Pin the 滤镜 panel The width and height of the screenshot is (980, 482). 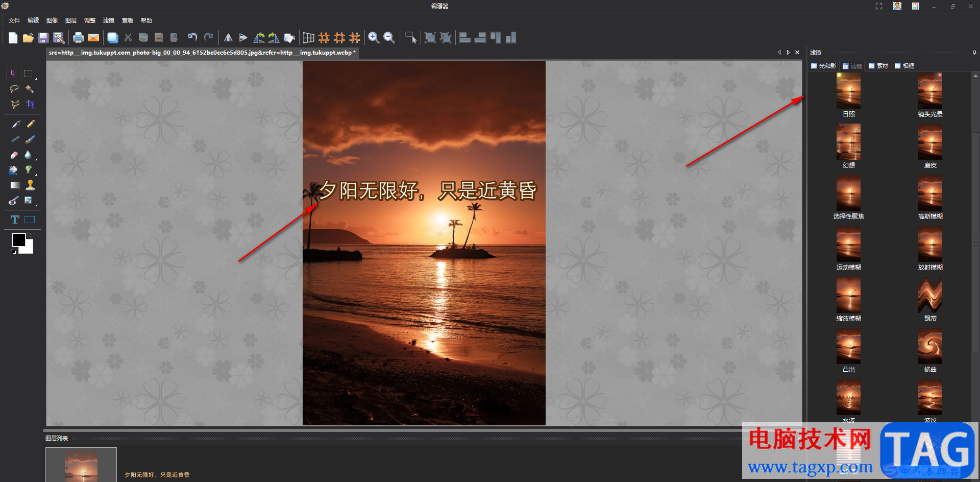(x=974, y=53)
